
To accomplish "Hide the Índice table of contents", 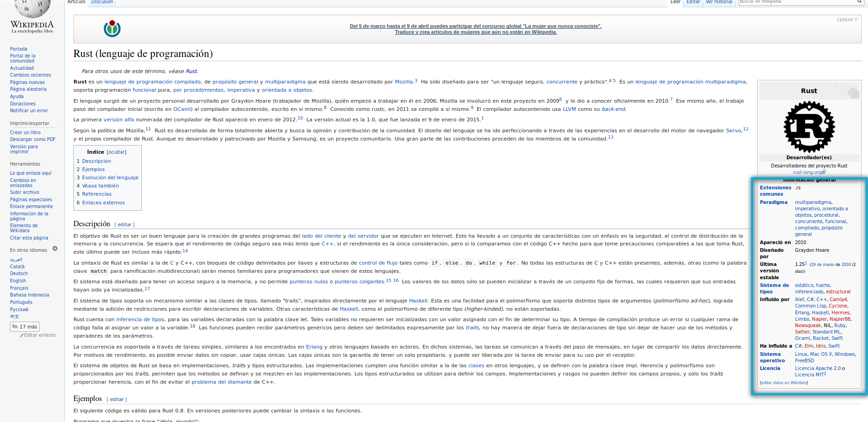I will pos(116,152).
